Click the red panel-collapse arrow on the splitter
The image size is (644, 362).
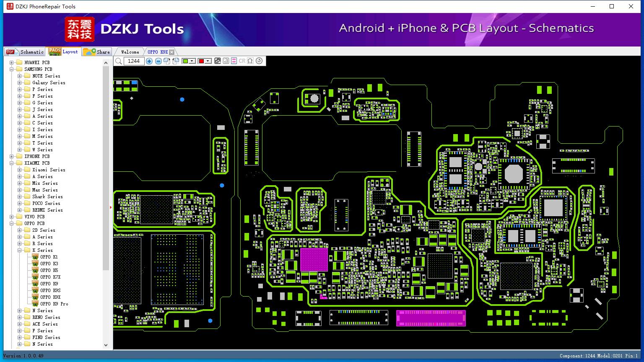(x=111, y=207)
